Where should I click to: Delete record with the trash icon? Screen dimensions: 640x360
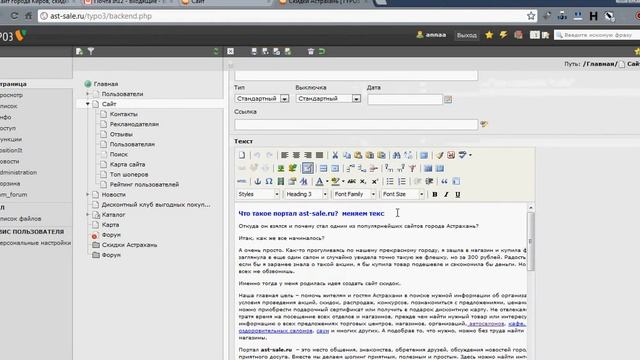click(311, 51)
